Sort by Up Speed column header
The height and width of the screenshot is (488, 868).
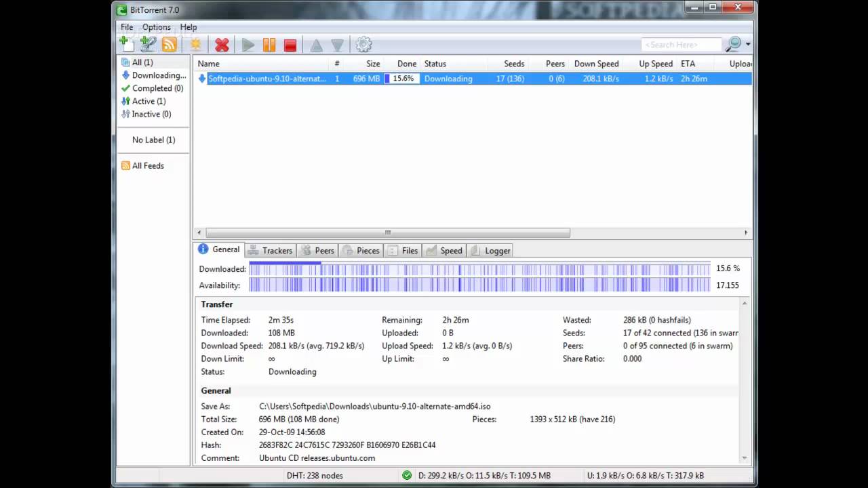point(650,64)
